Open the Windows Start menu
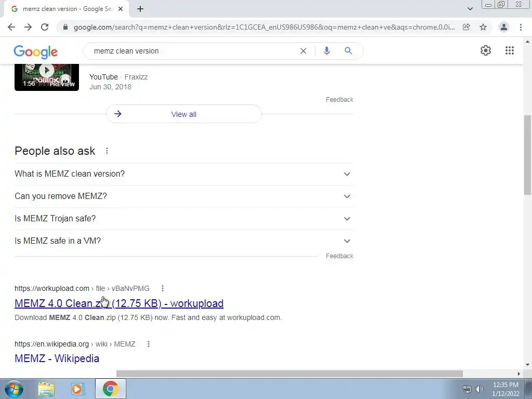Viewport: 532px width, 399px height. [x=14, y=389]
